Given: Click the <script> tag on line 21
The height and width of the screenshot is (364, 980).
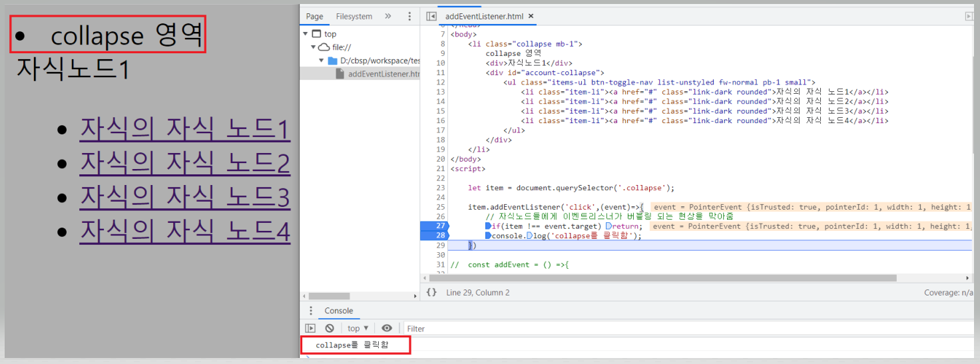Looking at the screenshot, I should coord(468,168).
